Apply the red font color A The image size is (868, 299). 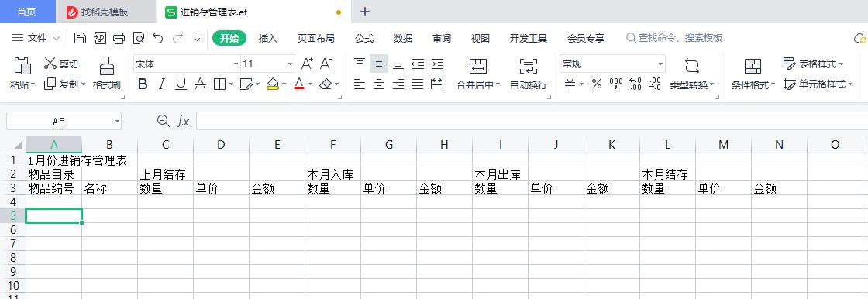(x=299, y=84)
